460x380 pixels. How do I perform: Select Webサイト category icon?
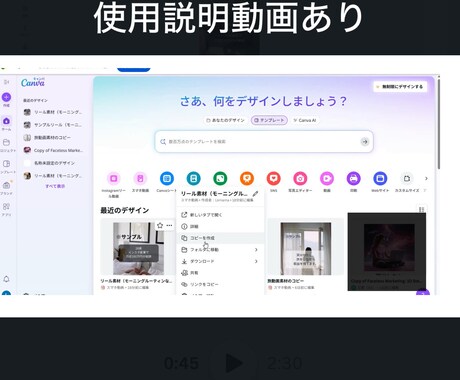(380, 179)
